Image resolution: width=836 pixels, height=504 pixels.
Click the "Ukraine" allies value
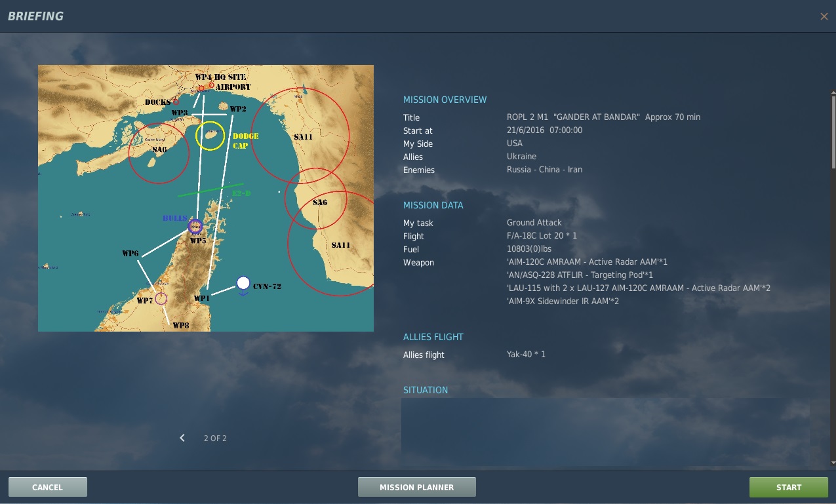pyautogui.click(x=522, y=157)
